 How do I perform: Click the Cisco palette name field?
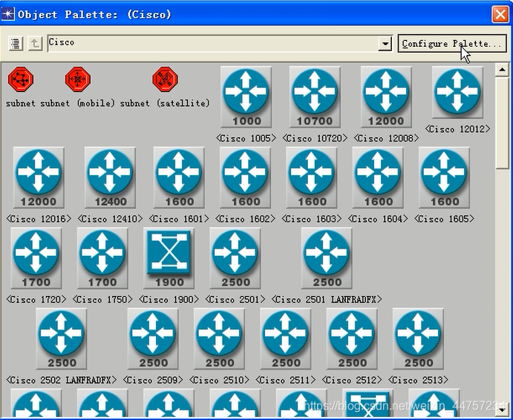point(212,44)
